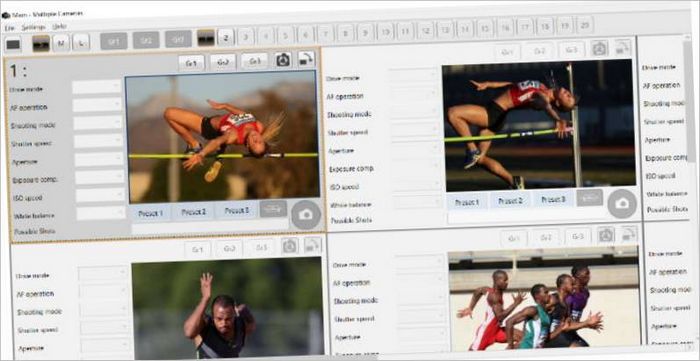
Task: Click gray icon button right of Preset 3 in camera 1
Action: click(273, 208)
